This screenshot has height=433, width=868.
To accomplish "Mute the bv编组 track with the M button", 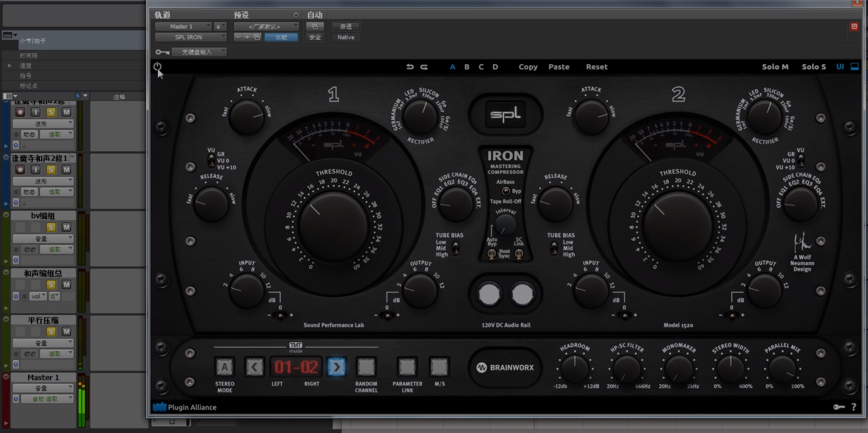I will click(66, 227).
